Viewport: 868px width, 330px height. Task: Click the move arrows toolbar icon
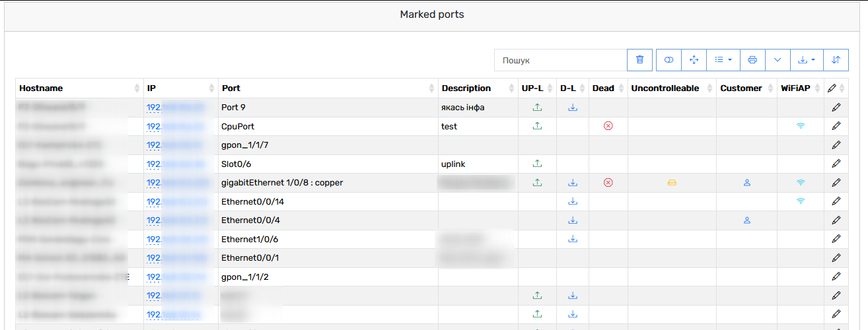click(694, 60)
